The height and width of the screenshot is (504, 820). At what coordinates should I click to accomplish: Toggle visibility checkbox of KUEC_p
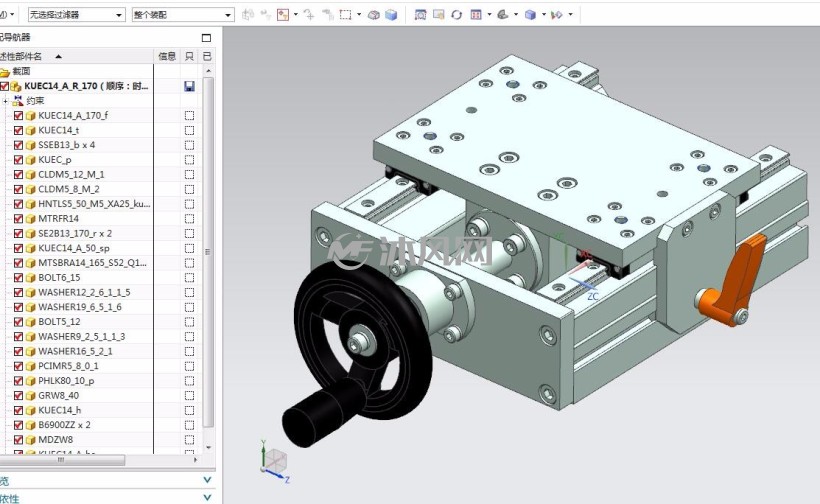coord(18,159)
